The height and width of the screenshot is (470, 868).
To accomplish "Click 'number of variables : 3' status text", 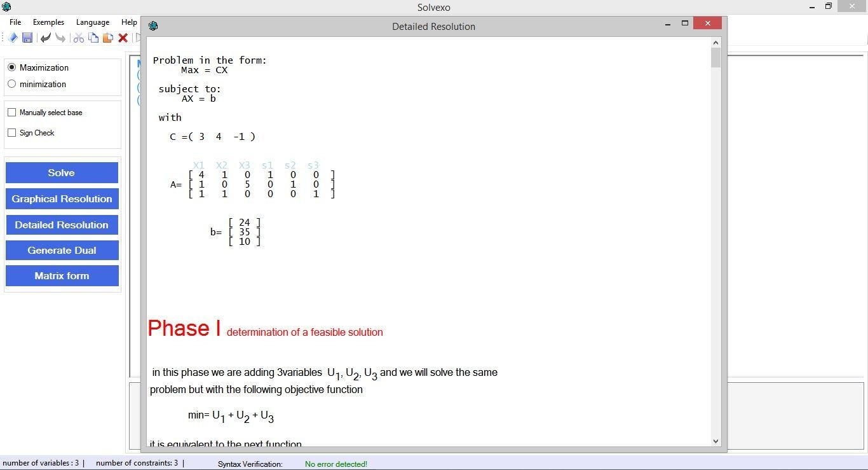I will click(41, 463).
